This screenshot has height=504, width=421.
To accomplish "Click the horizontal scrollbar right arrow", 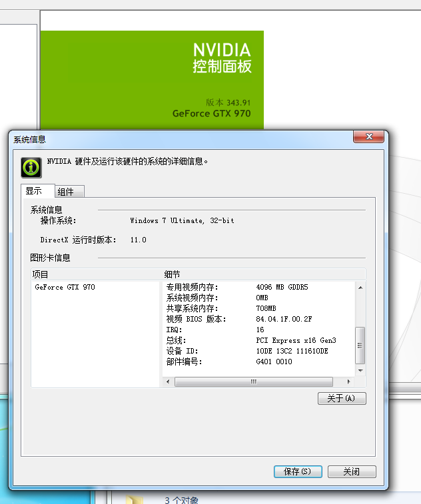I will [350, 381].
